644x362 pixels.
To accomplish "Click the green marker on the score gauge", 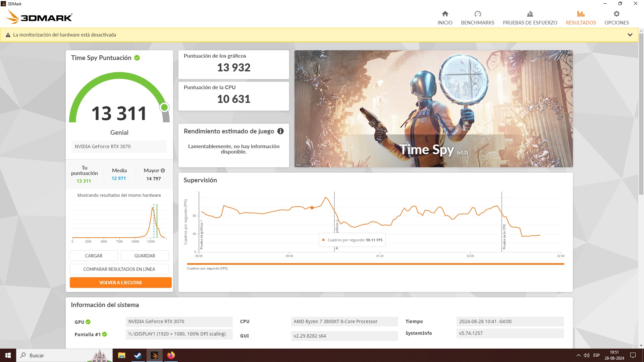I will click(x=164, y=107).
